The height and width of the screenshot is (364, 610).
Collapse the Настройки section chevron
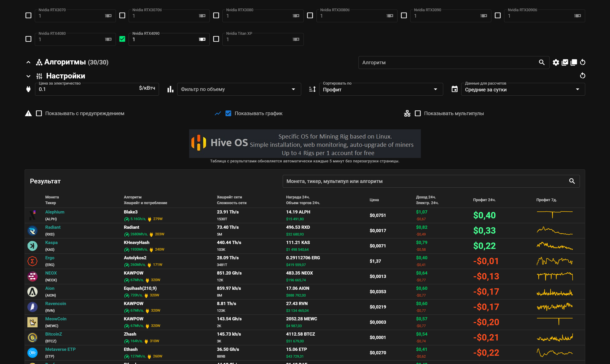28,76
